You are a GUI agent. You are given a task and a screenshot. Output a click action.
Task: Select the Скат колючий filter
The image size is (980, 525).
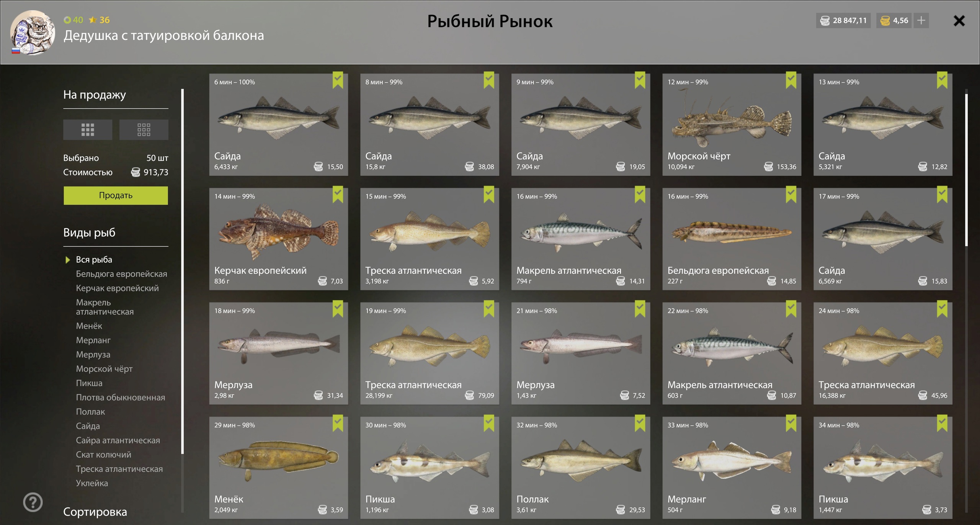[103, 455]
